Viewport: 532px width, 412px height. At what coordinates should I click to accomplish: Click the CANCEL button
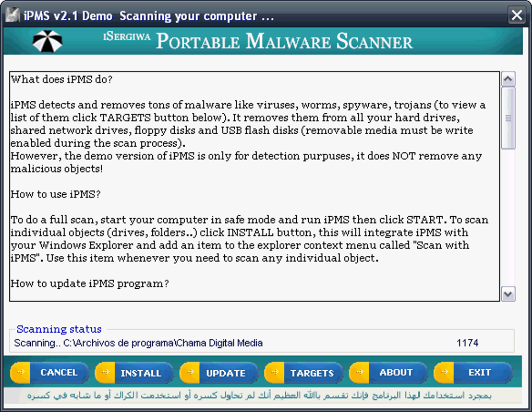click(x=50, y=373)
